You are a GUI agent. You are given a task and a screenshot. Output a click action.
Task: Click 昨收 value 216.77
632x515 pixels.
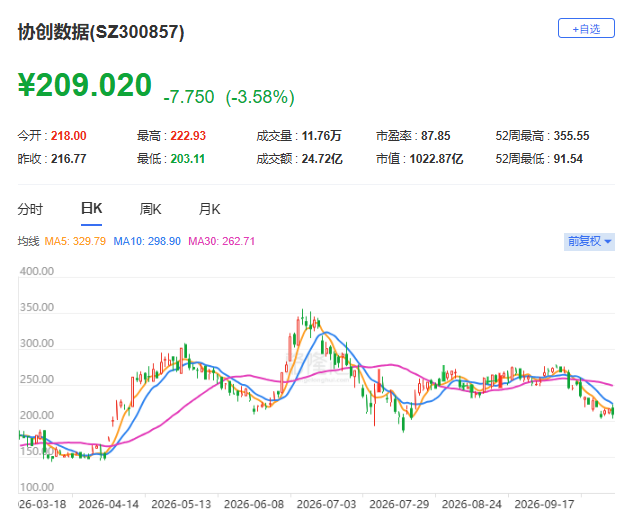click(x=69, y=159)
